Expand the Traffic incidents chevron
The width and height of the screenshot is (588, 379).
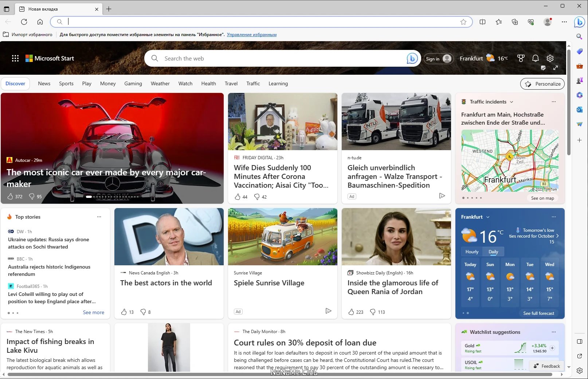coord(511,102)
